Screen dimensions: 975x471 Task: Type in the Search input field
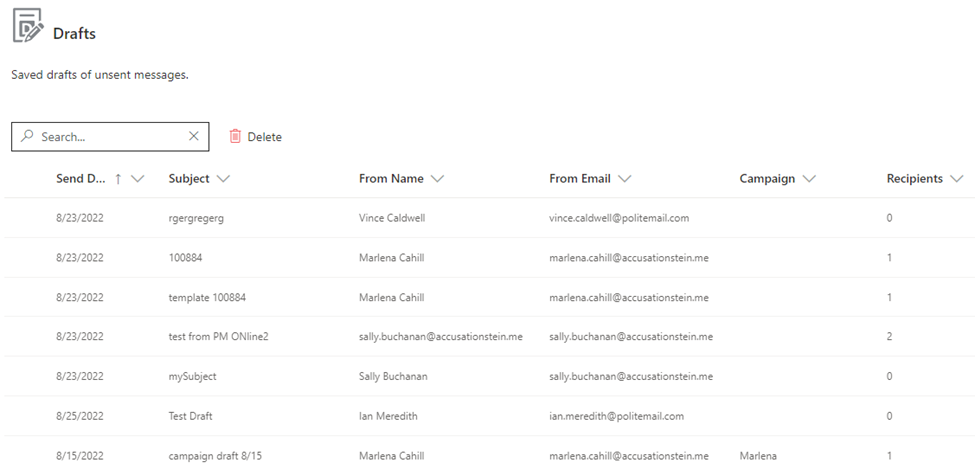click(x=112, y=137)
